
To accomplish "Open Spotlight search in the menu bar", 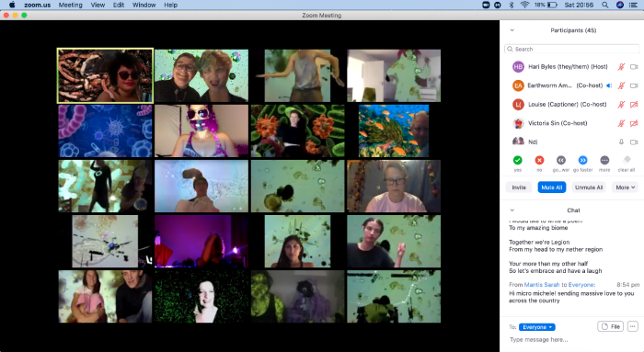I will point(605,5).
